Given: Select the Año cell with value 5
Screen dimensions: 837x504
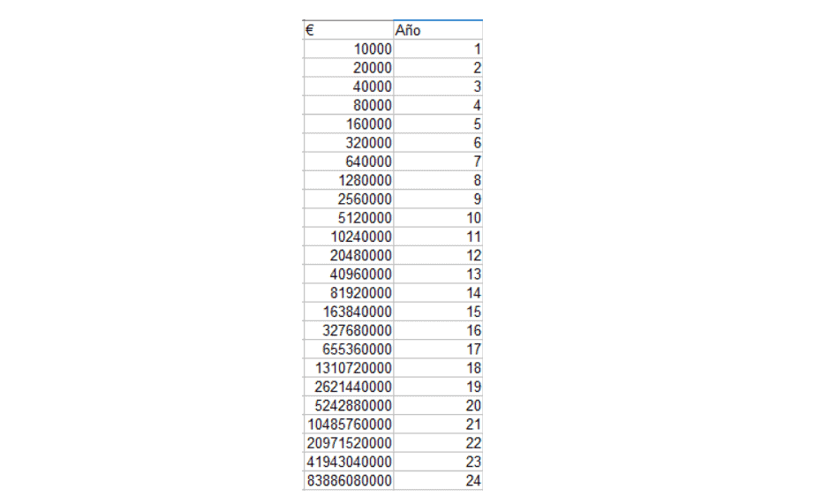Looking at the screenshot, I should tap(438, 124).
